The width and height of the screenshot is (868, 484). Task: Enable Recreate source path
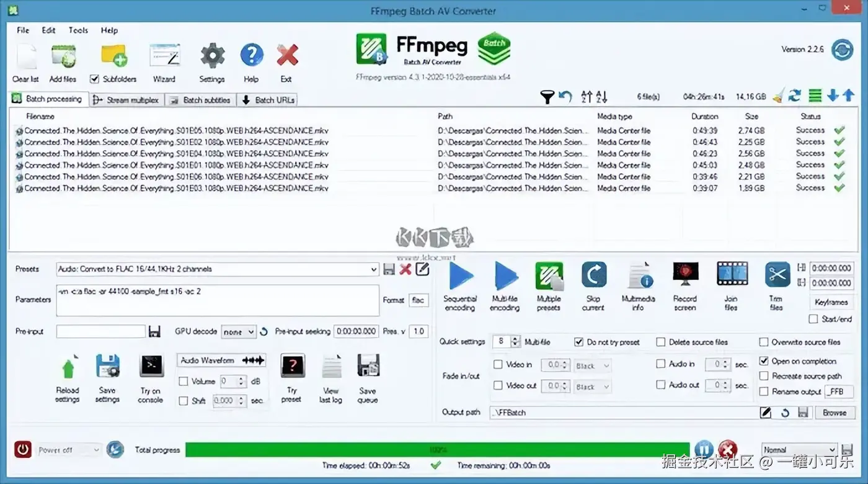tap(764, 376)
